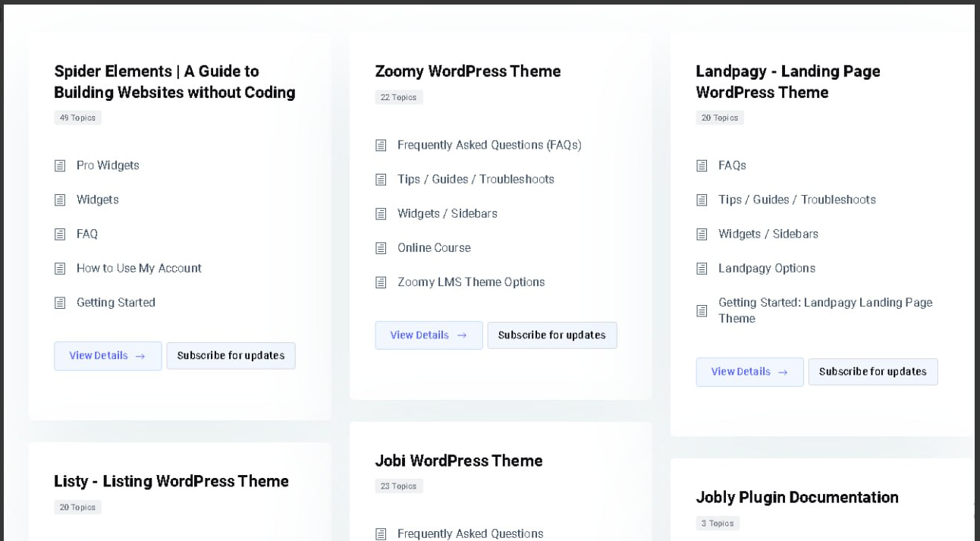Open Widgets / Sidebars under Zoomy
The image size is (980, 541).
(448, 213)
